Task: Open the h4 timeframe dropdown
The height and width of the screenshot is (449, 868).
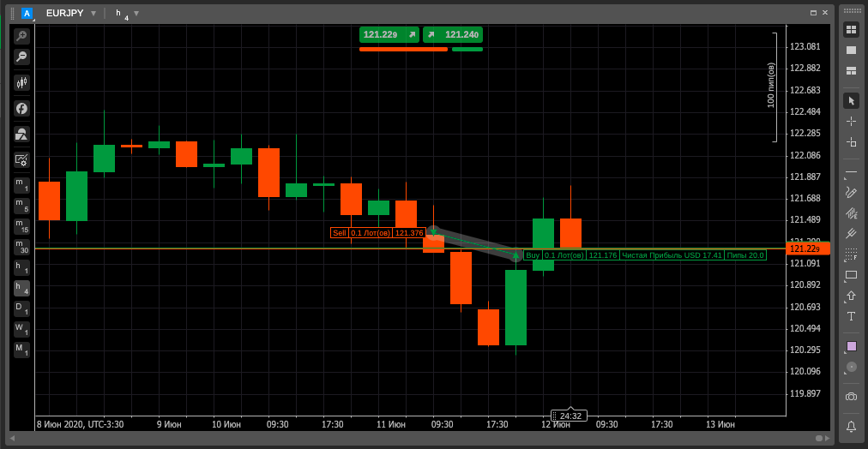Action: [136, 13]
